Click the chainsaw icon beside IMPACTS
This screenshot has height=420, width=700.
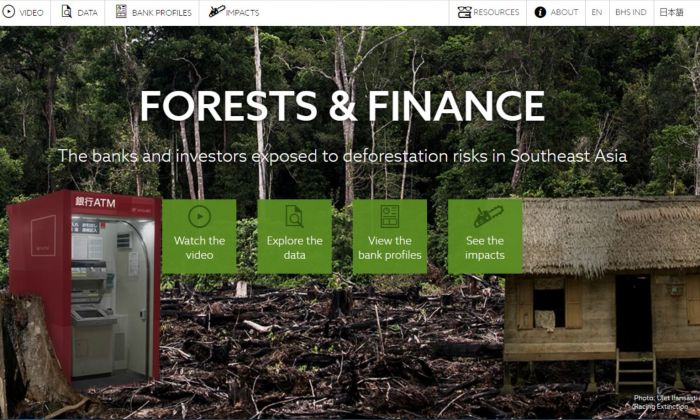217,11
